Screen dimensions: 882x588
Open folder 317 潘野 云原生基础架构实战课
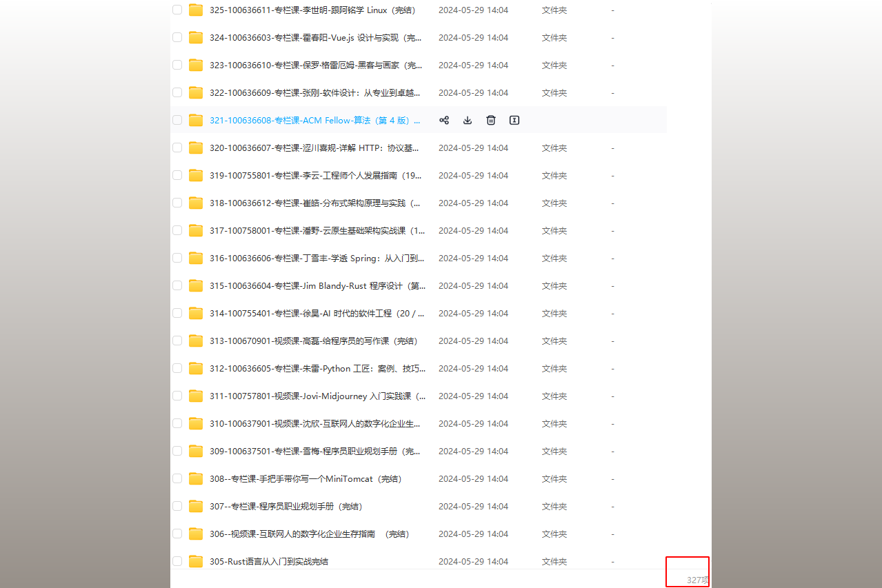317,230
